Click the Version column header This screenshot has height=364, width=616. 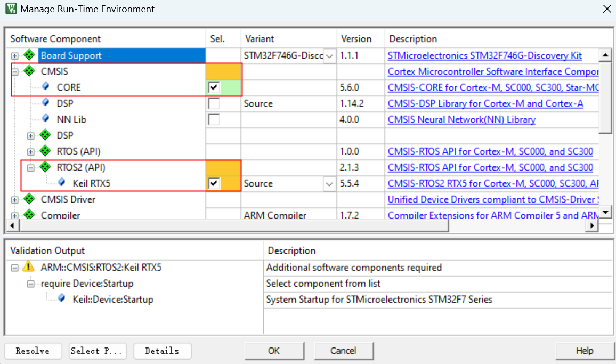click(x=356, y=39)
